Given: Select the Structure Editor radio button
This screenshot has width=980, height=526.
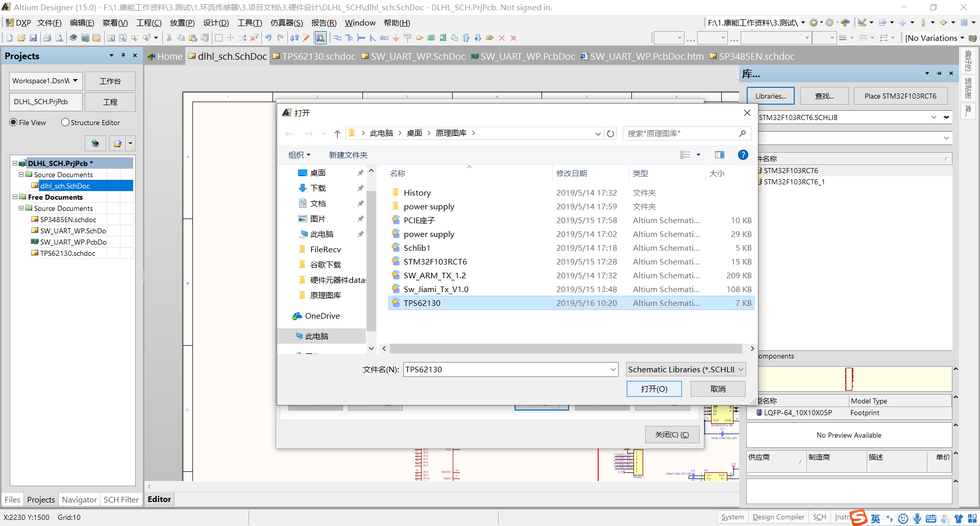Looking at the screenshot, I should click(x=65, y=123).
